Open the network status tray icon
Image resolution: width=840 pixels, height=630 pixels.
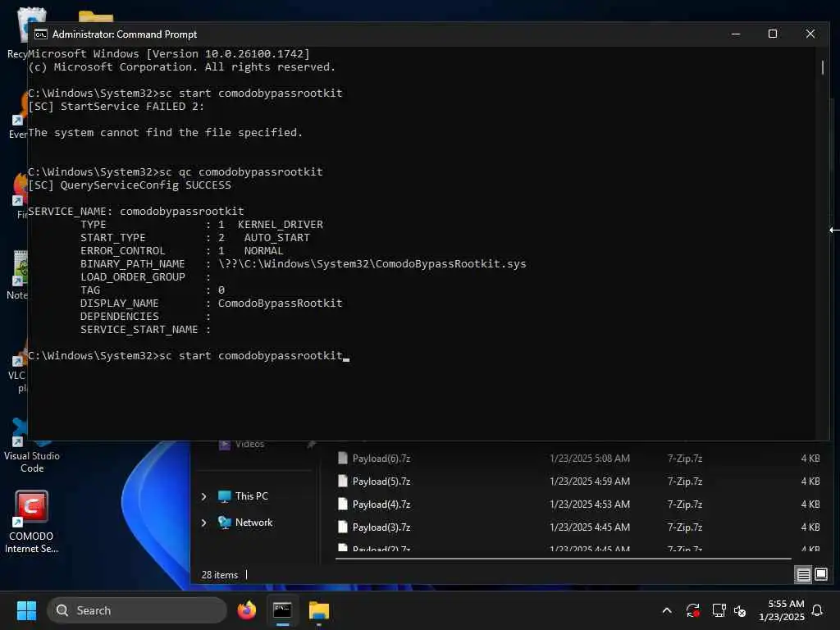(719, 610)
